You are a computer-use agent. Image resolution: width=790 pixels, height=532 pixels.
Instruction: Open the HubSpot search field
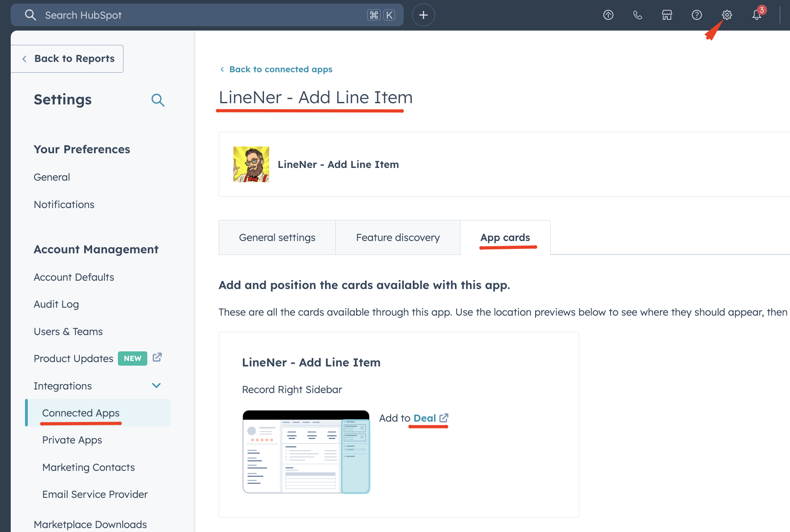(x=207, y=15)
